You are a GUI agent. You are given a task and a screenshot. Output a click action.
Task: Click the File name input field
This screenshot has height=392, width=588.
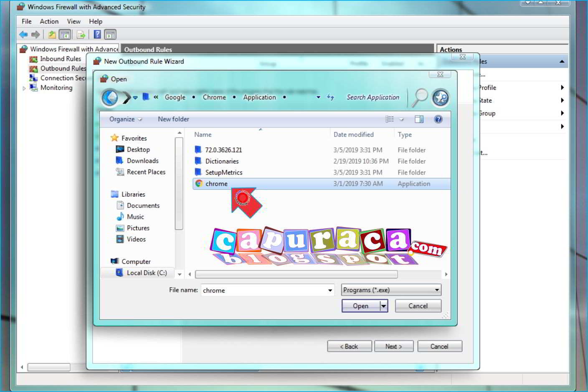264,290
